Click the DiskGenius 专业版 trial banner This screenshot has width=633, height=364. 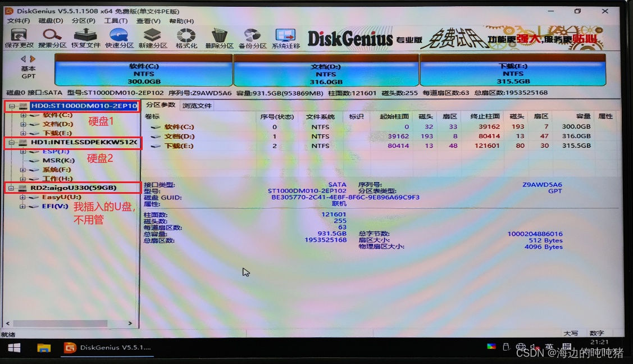click(456, 39)
